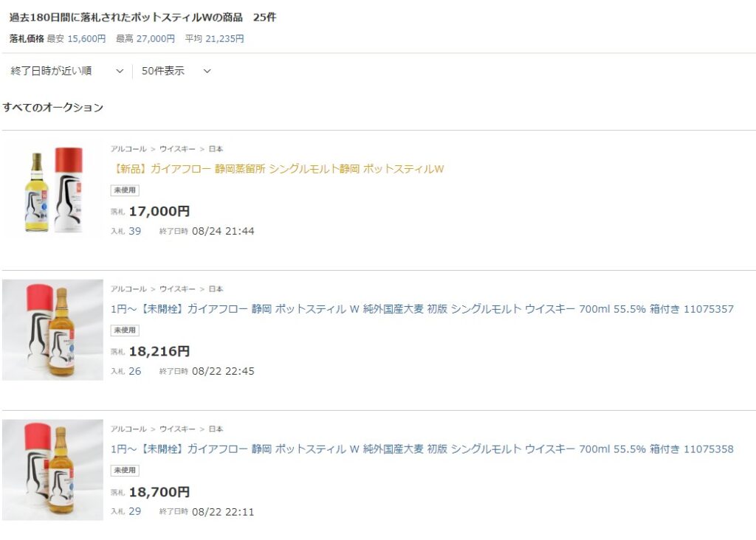
Task: Click the chevron next to 50件表示
Action: 207,72
